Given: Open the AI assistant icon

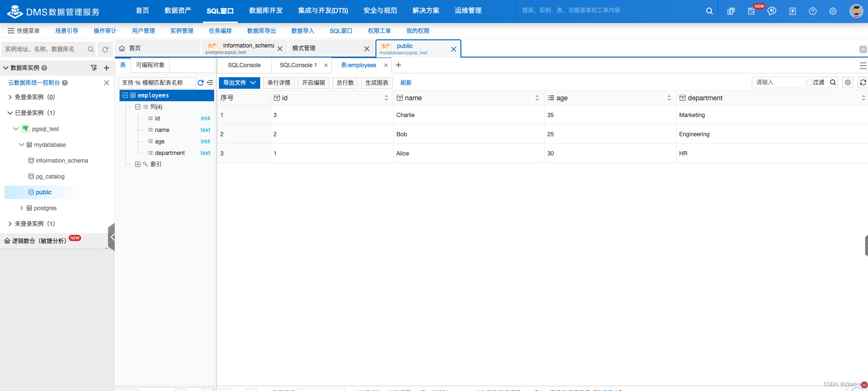Looking at the screenshot, I should (772, 11).
